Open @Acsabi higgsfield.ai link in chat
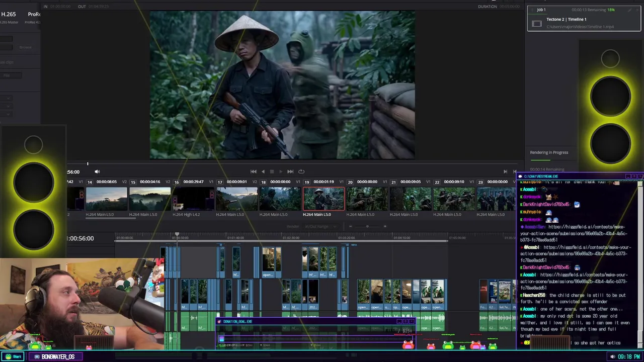 [x=575, y=254]
